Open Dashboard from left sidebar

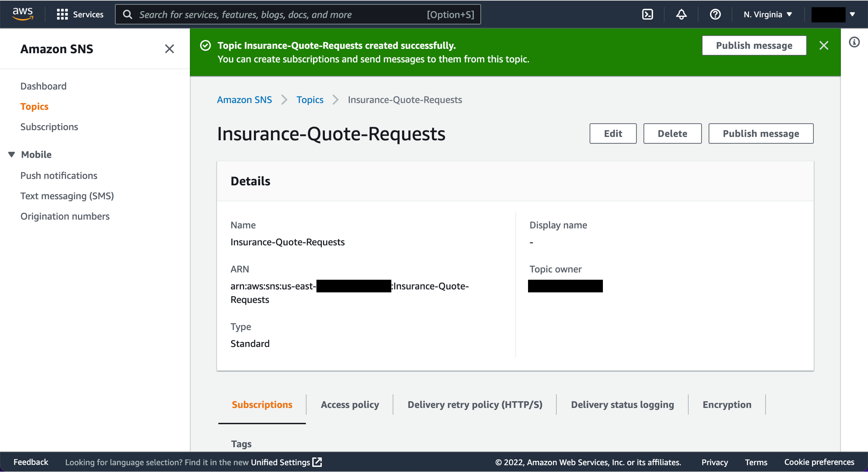click(44, 86)
